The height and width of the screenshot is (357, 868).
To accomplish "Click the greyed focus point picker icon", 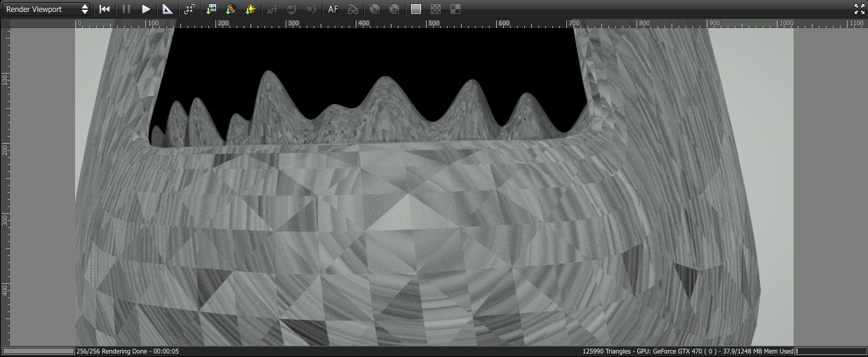I will (x=312, y=9).
